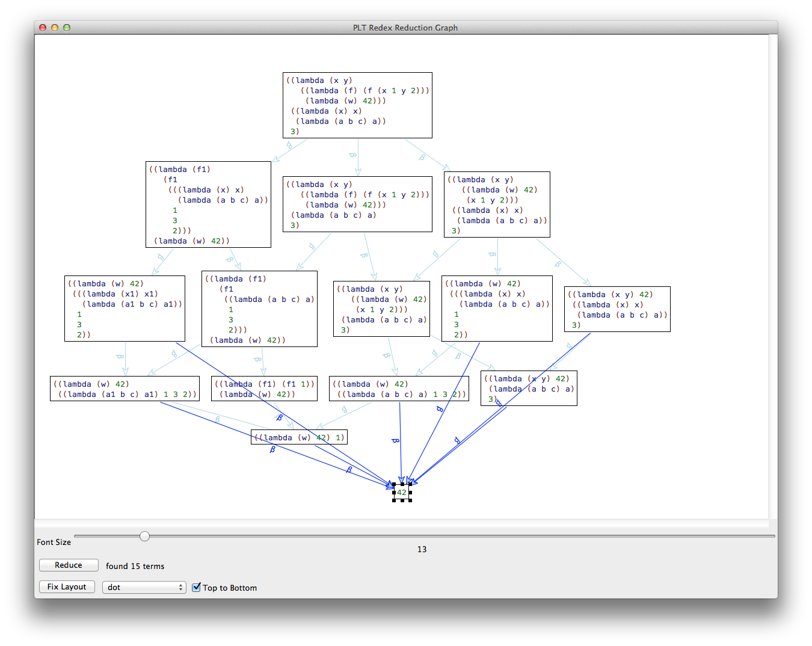Select the final 42 result node
This screenshot has height=646, width=812.
(x=402, y=492)
